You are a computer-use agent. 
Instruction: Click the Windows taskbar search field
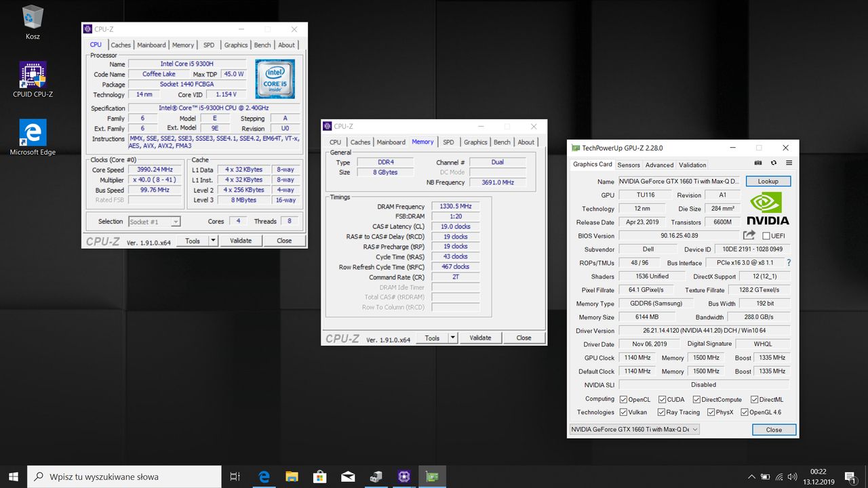coord(124,476)
